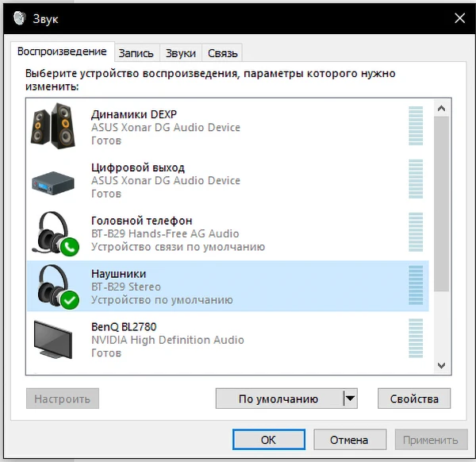Click Готов status under Динамики DEXP
476x462 pixels.
click(106, 141)
